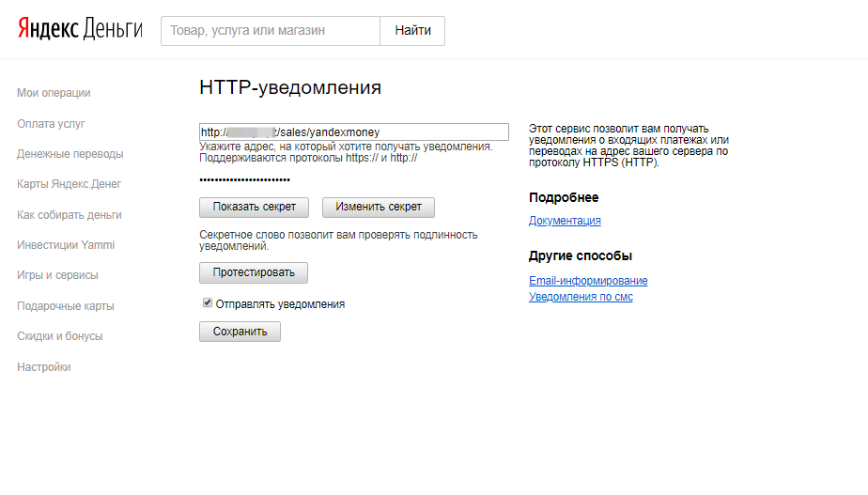Click the Сохранить button
Image resolution: width=868 pixels, height=495 pixels.
240,332
